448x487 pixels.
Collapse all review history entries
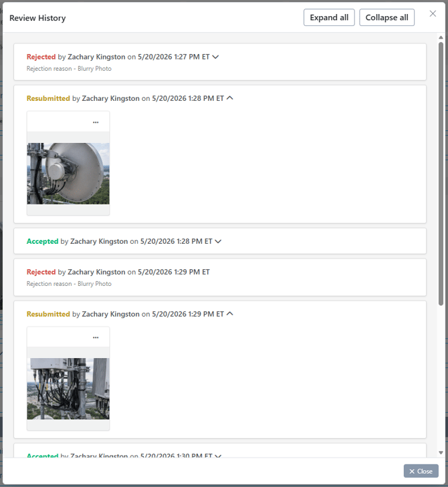pos(386,17)
